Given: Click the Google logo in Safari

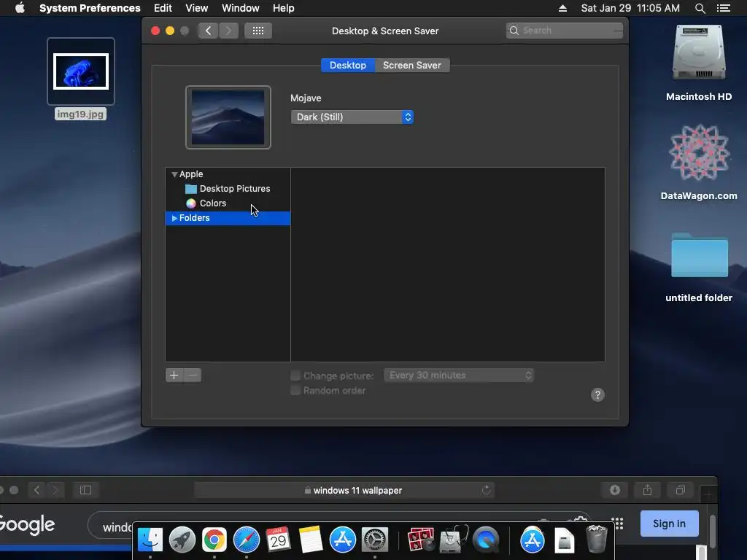Looking at the screenshot, I should pyautogui.click(x=27, y=525).
